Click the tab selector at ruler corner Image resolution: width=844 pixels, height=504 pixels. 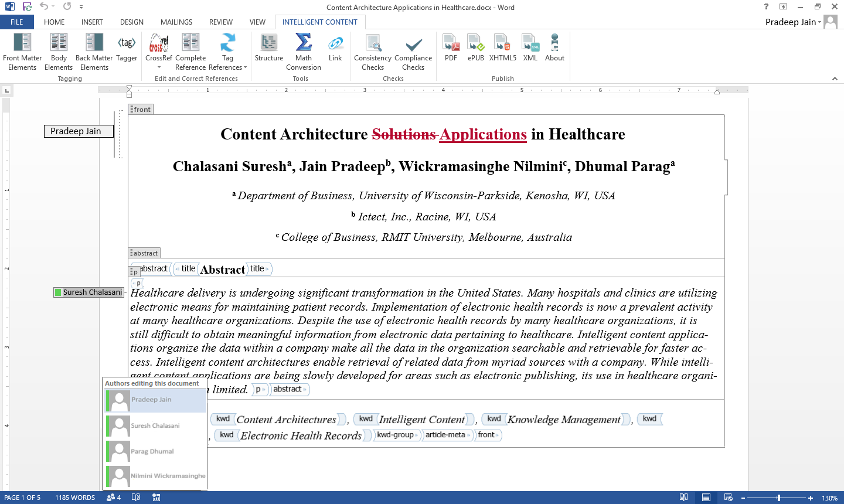coord(6,90)
